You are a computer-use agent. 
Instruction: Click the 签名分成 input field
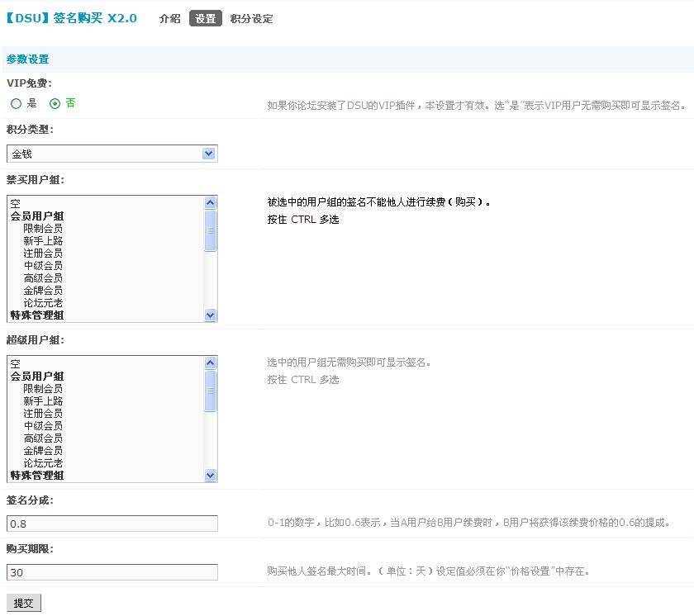112,524
